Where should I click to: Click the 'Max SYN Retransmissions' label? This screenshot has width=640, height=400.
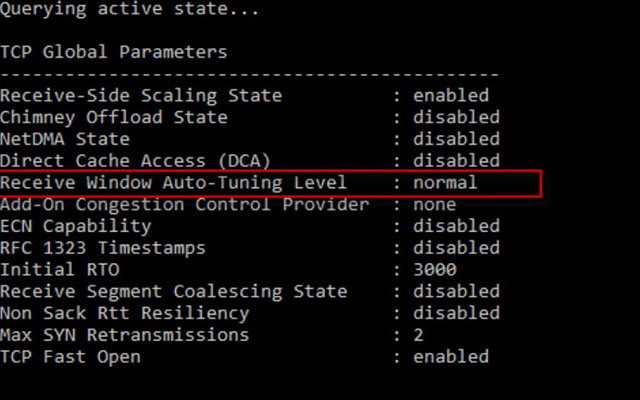pos(124,335)
